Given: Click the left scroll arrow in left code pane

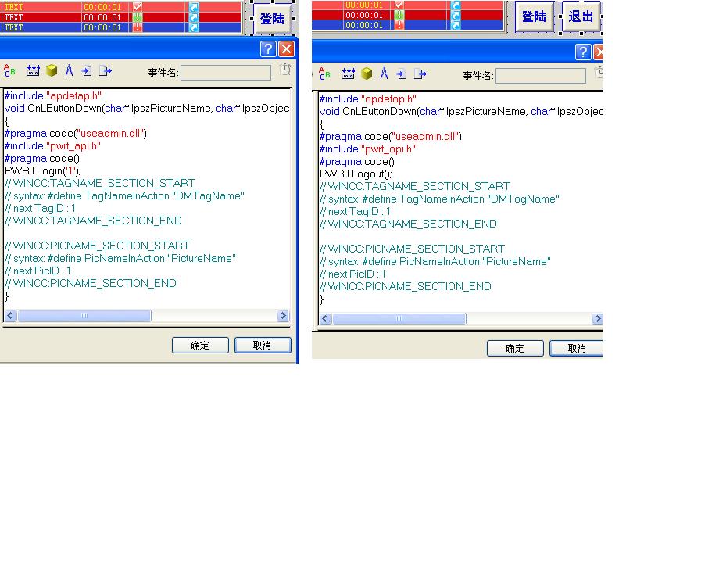Looking at the screenshot, I should (x=10, y=316).
